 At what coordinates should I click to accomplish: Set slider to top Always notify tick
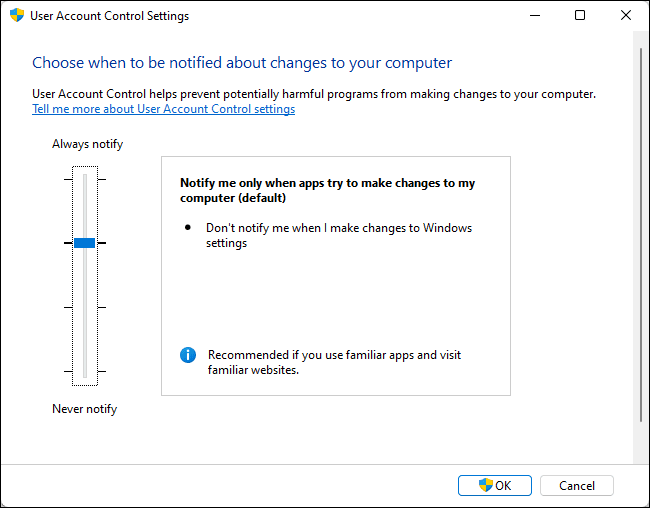point(85,179)
